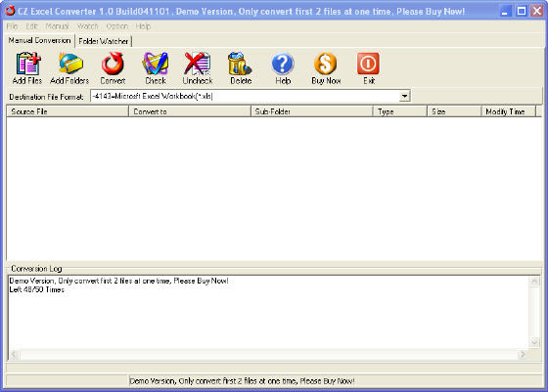548x392 pixels.
Task: Click the log horizontal scroll right arrow
Action: 523,355
